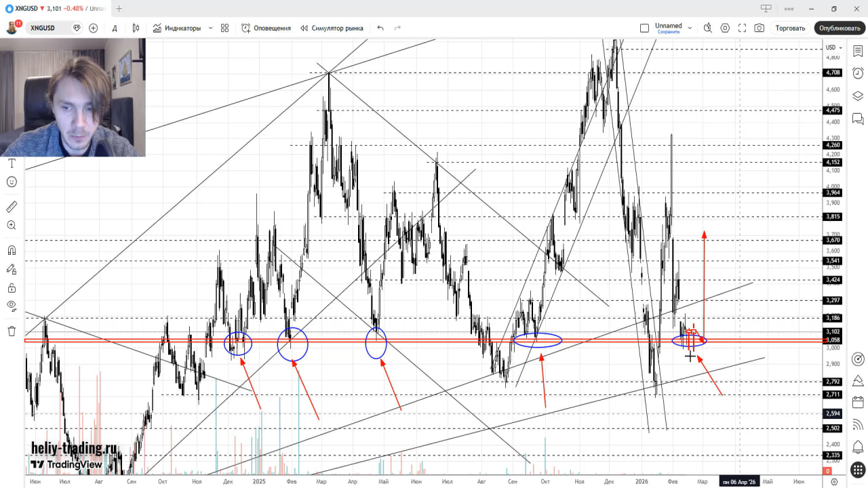
Task: Open the Indicators (Индикаторы) panel
Action: (177, 28)
